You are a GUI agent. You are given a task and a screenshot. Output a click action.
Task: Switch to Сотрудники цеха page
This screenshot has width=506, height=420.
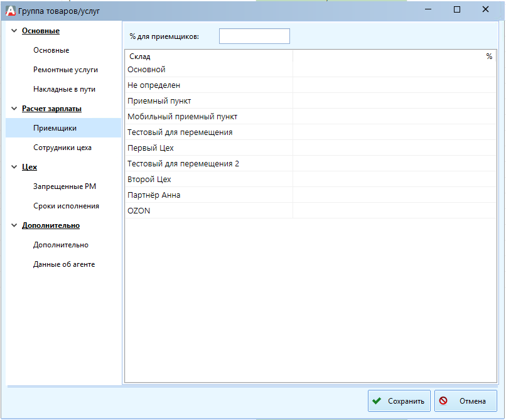[x=62, y=148]
